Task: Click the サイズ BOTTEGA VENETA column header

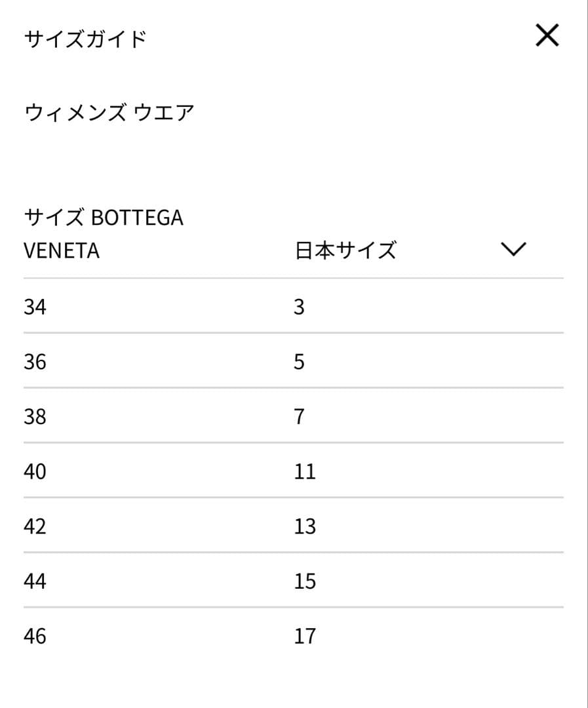Action: [x=105, y=233]
